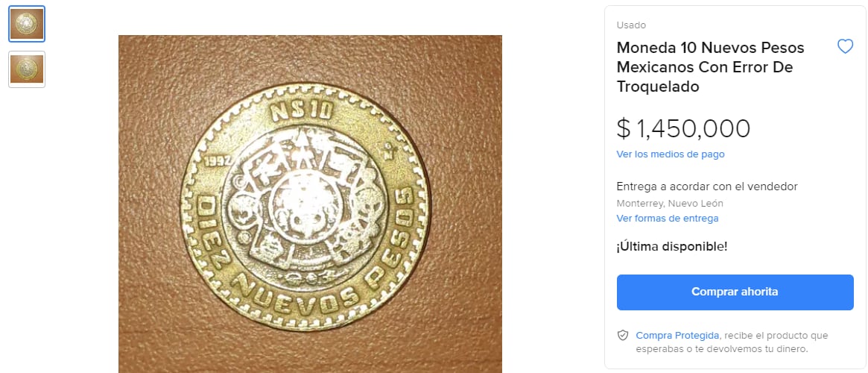
Task: Select the first coin thumbnail
Action: (27, 24)
